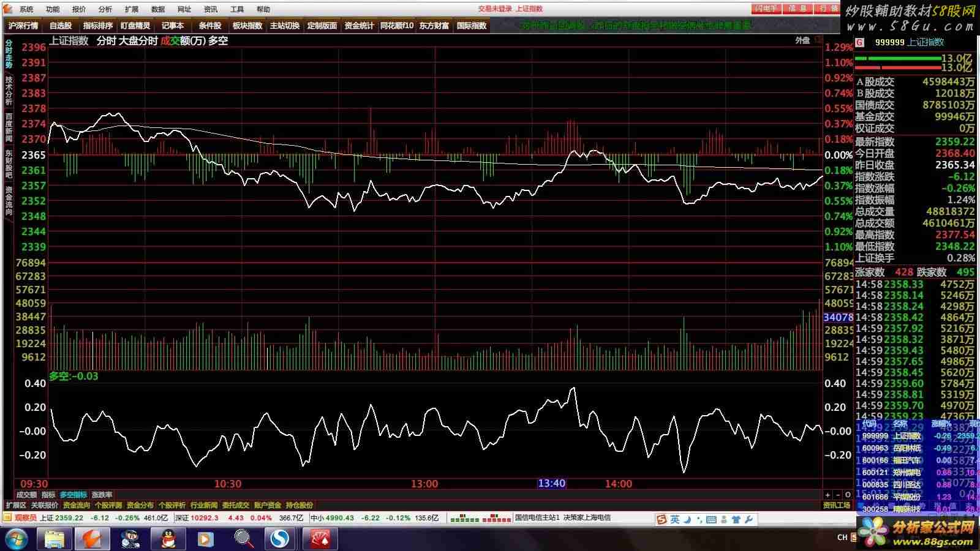Click the 账户资金 bottom tab
980x551 pixels.
click(x=268, y=505)
